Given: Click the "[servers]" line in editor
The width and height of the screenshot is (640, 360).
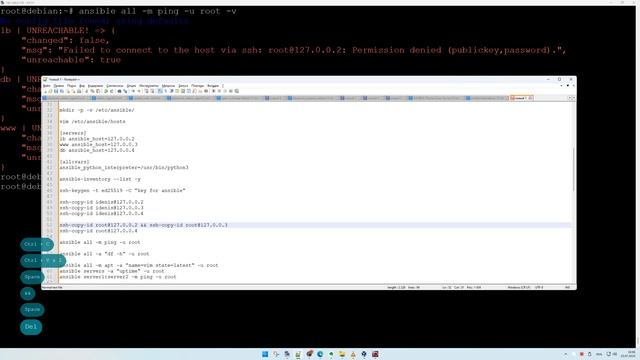Looking at the screenshot, I should 73,133.
